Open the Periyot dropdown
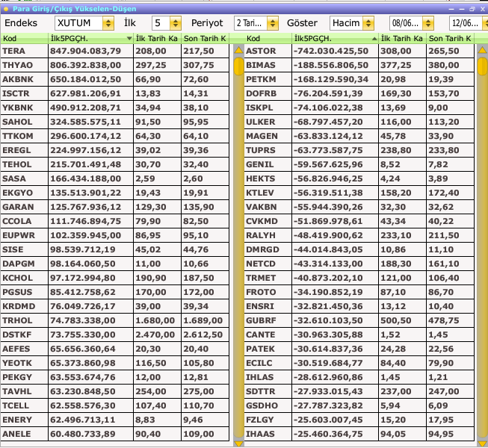488x448 pixels. (273, 23)
